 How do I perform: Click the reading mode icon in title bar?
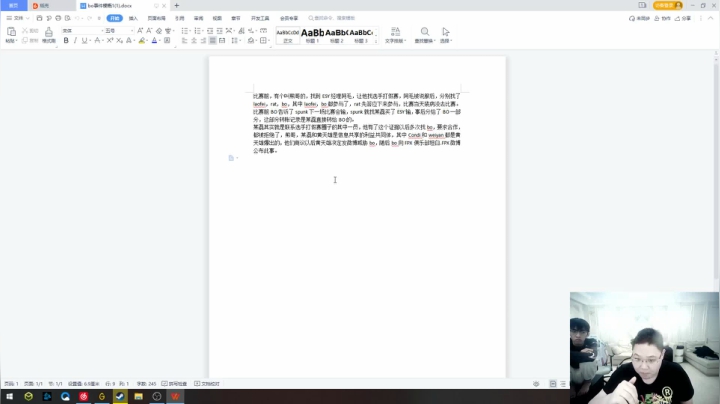tap(642, 6)
